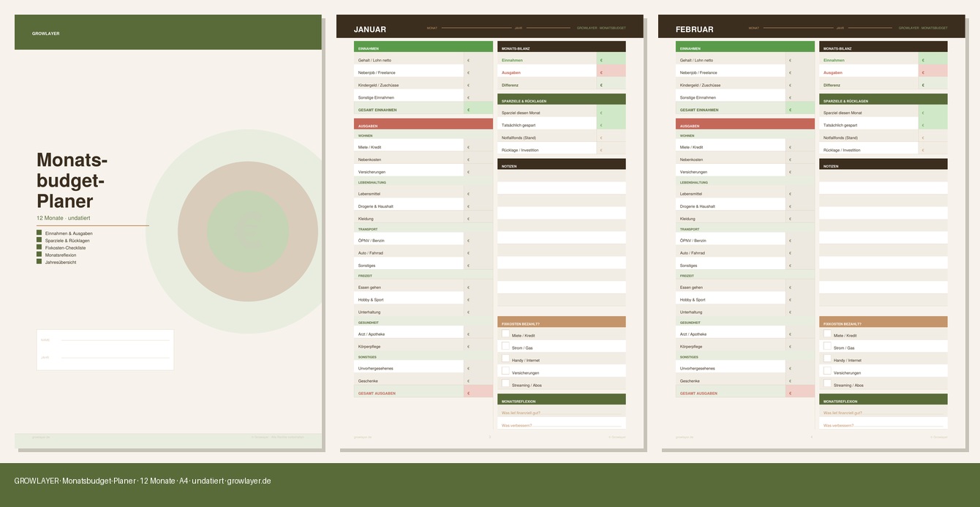Click the bullet icon beside Sparziele & Rücklagen
The height and width of the screenshot is (507, 980).
click(x=39, y=240)
